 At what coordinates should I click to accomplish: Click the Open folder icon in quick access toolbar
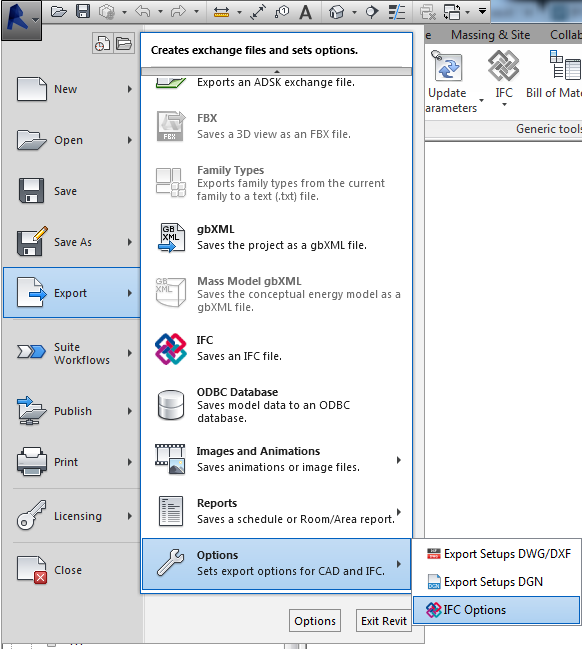point(58,12)
